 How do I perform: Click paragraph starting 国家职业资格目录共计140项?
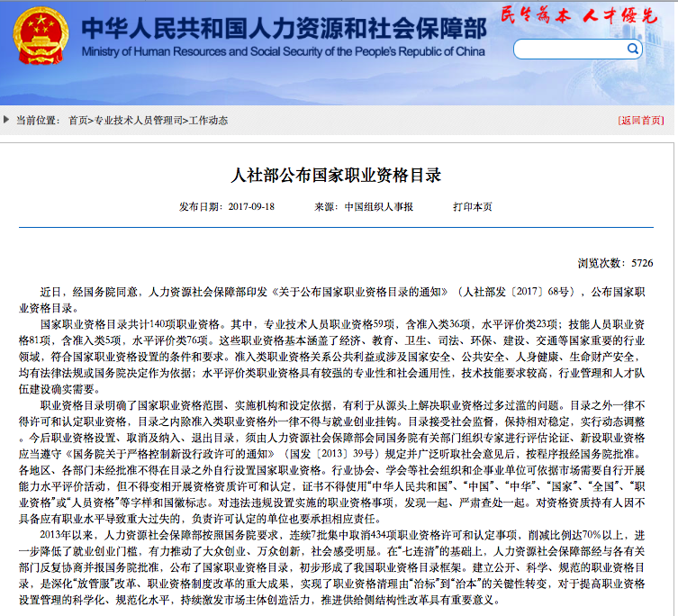(x=332, y=357)
